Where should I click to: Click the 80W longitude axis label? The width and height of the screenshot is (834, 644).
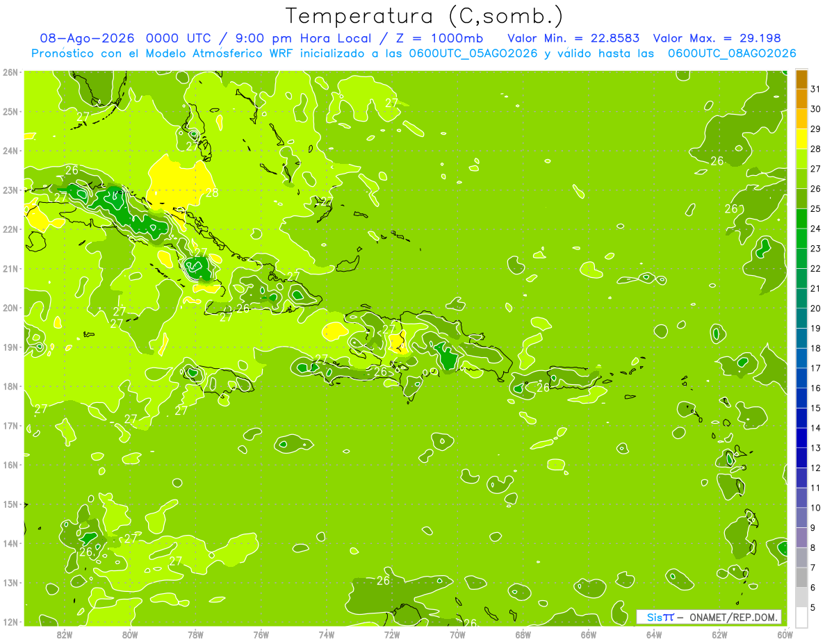click(x=130, y=634)
